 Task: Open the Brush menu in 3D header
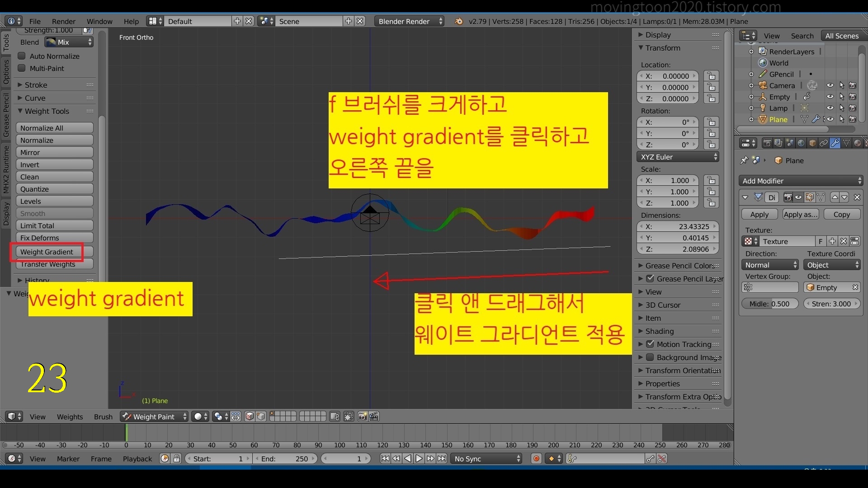(103, 417)
